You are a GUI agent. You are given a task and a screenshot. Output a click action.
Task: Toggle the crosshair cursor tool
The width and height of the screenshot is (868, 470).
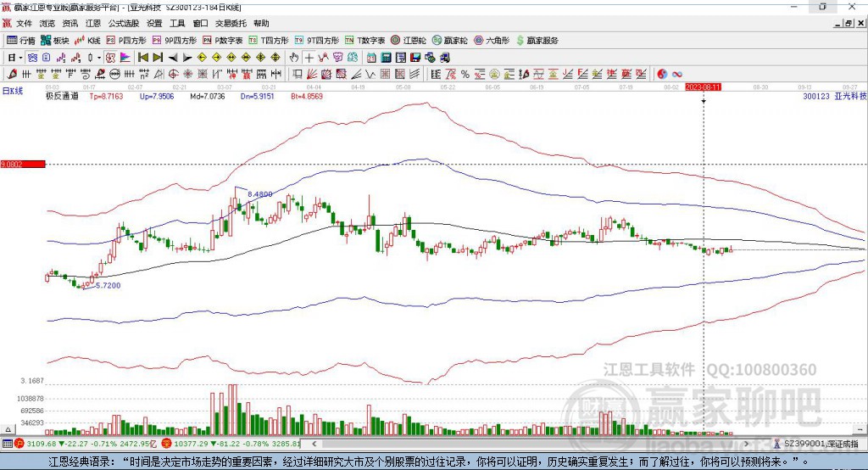(309, 58)
